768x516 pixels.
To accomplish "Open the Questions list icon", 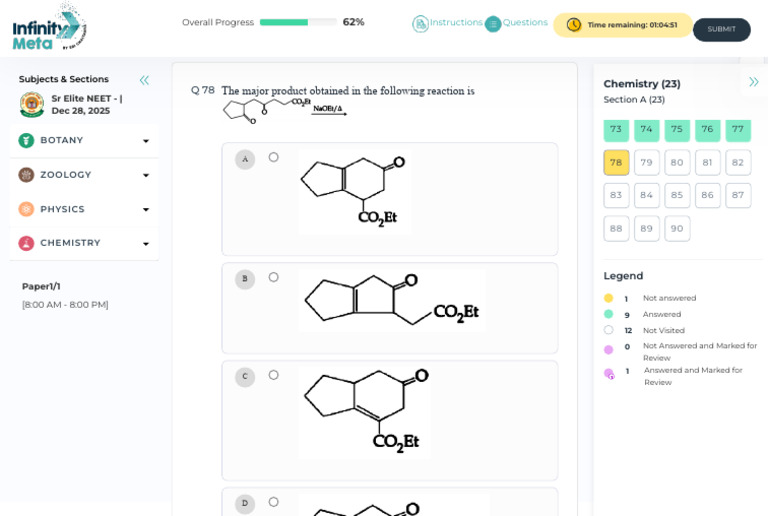I will click(493, 23).
